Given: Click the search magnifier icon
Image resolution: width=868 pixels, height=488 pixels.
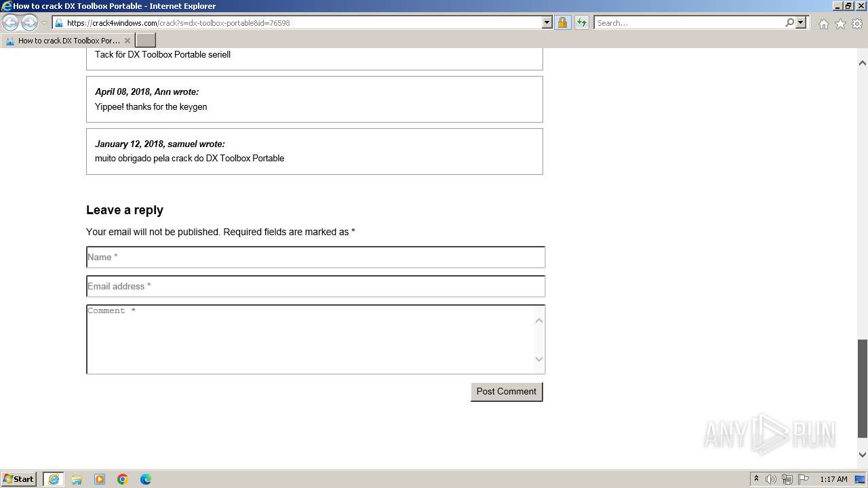Looking at the screenshot, I should click(789, 22).
